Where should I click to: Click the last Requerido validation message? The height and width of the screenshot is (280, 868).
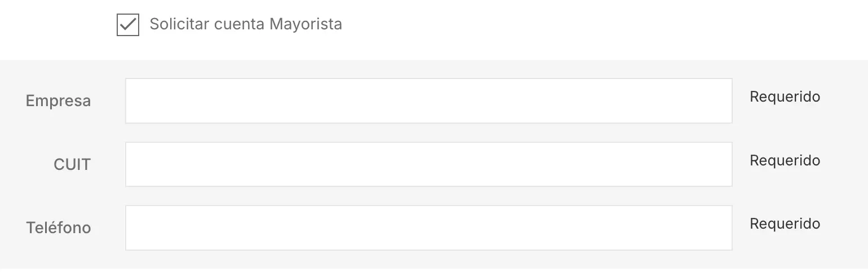coord(785,224)
